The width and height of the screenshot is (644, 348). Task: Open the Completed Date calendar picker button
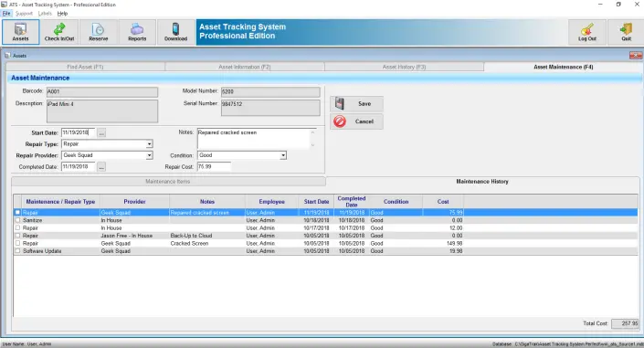(x=101, y=167)
